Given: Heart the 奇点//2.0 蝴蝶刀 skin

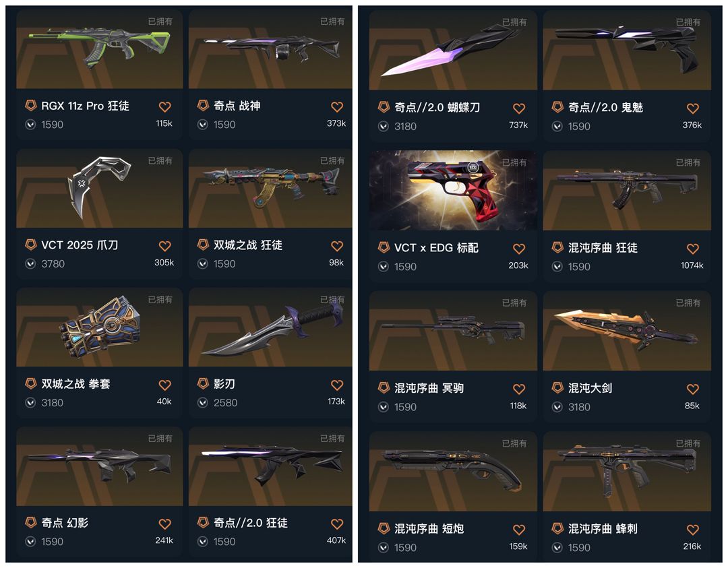Looking at the screenshot, I should click(x=519, y=108).
